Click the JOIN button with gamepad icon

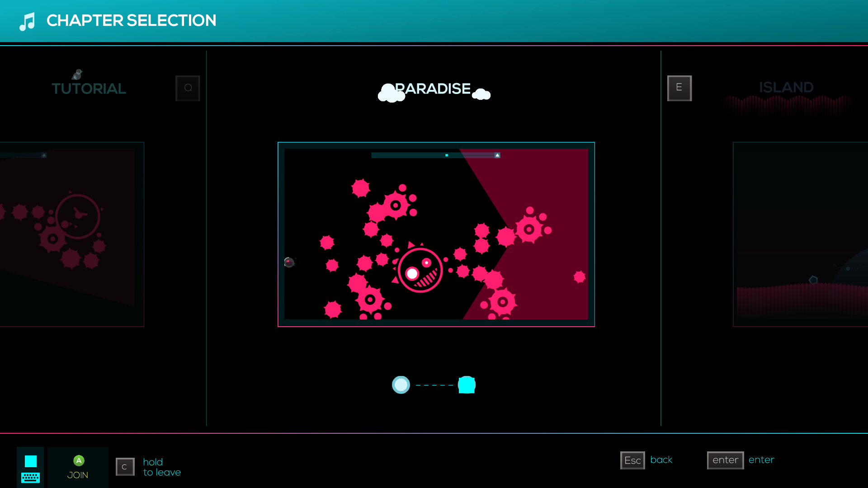pyautogui.click(x=78, y=467)
